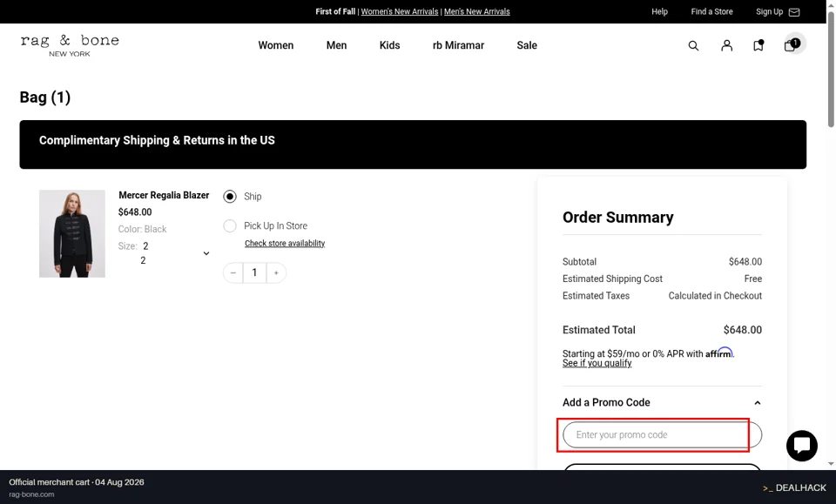Click Calculated in Checkout text
Viewport: 836px width, 504px height.
click(x=715, y=296)
